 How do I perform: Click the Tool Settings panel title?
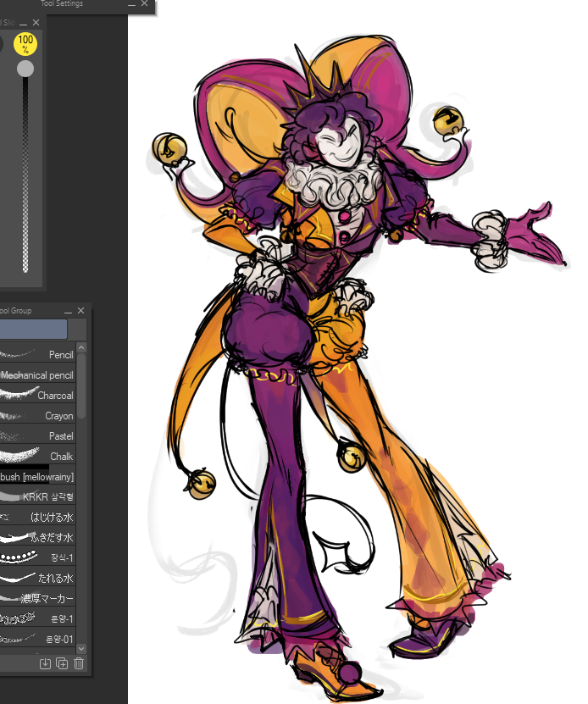coord(62,3)
